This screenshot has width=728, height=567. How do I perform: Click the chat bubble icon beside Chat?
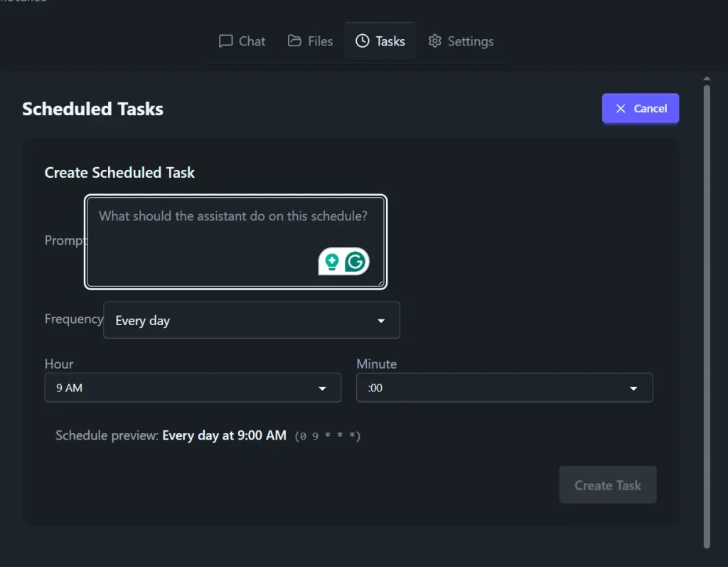tap(225, 41)
